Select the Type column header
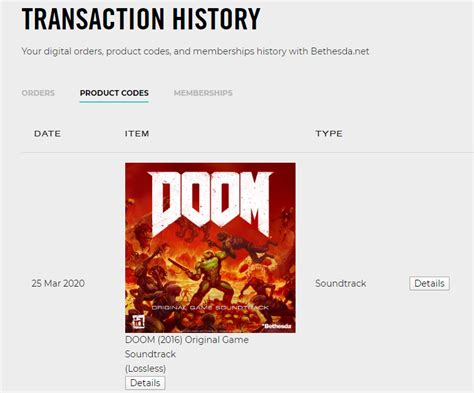Screen dimensions: 474x393 [329, 134]
